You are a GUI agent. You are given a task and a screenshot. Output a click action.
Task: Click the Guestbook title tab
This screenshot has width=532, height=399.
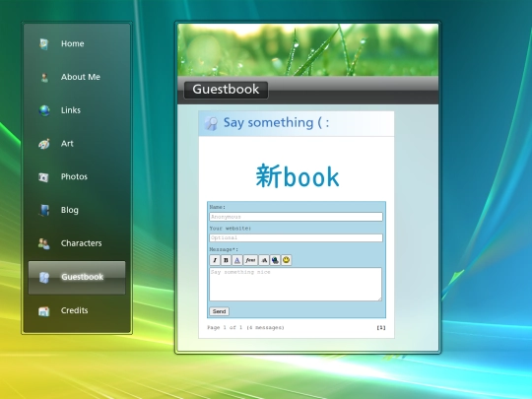tap(226, 90)
